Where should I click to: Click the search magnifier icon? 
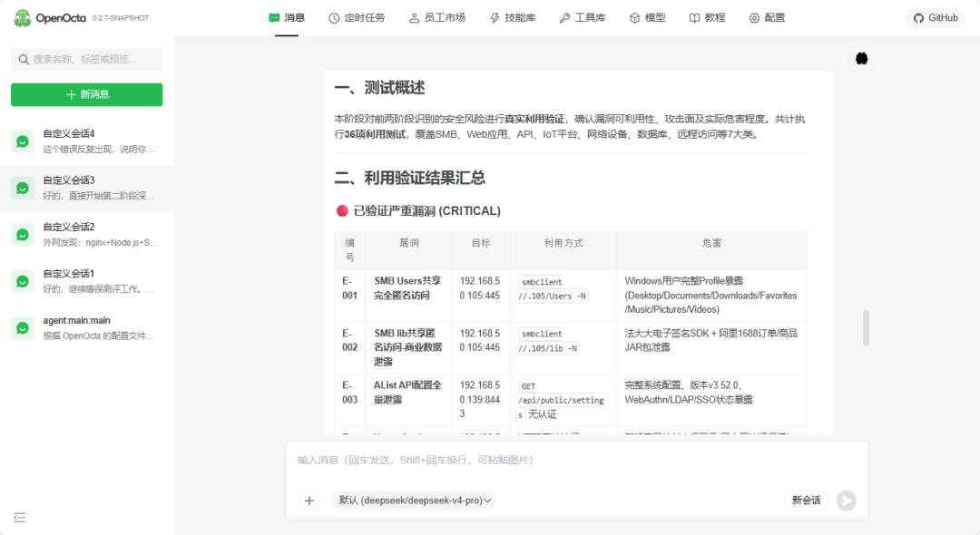[x=24, y=59]
